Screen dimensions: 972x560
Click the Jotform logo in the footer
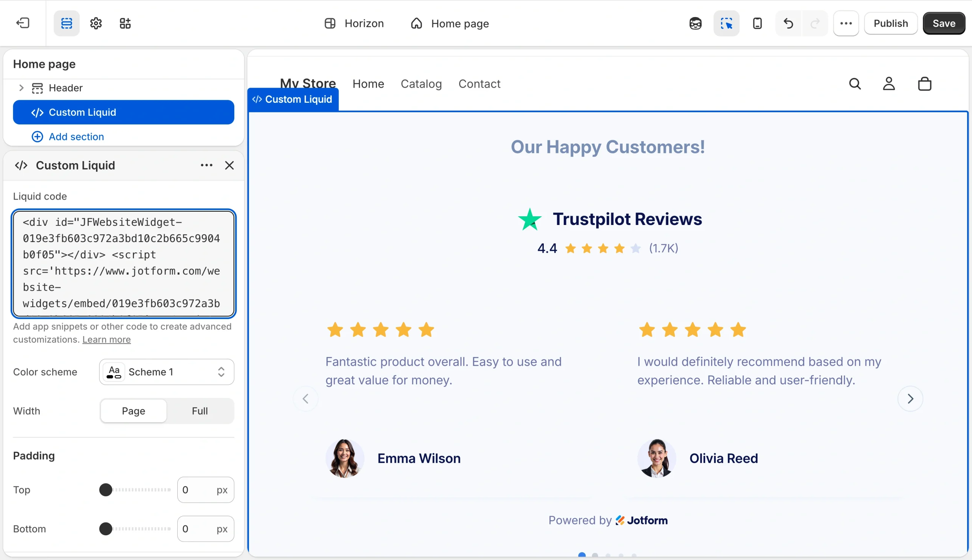coord(641,521)
